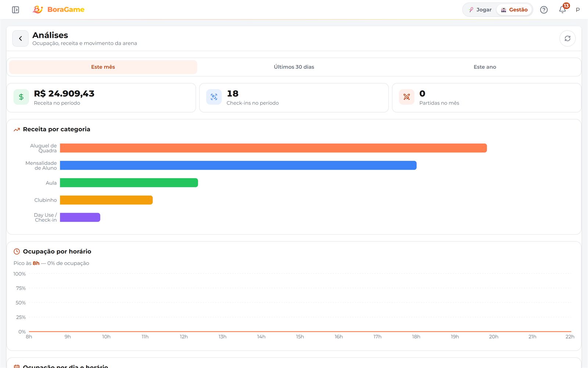
Task: Click the green Aula bar
Action: [x=129, y=183]
